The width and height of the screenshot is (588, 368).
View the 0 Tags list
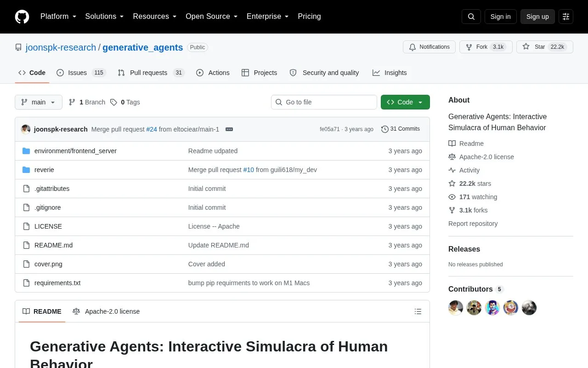[125, 102]
